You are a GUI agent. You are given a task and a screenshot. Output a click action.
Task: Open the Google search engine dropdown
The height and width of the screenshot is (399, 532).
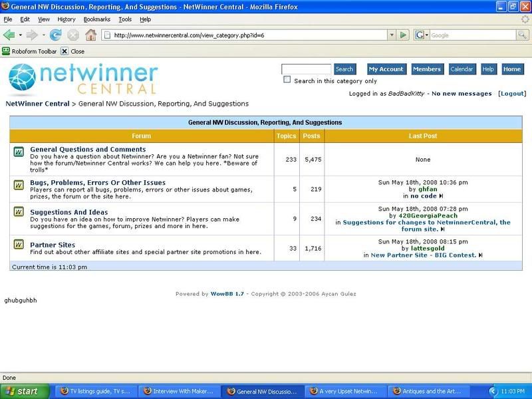[427, 35]
